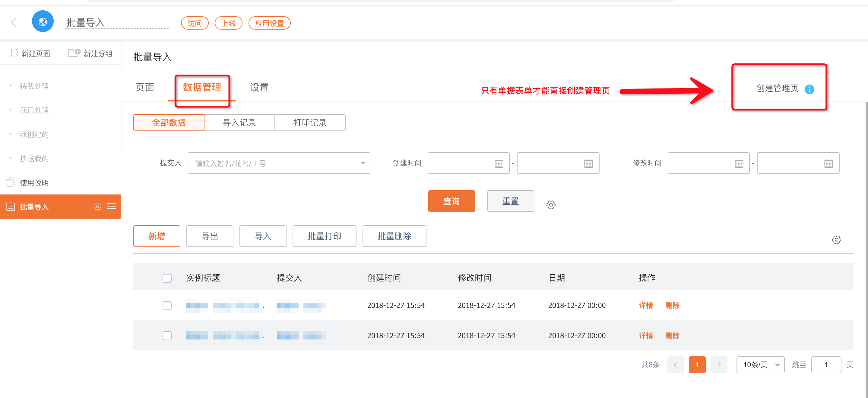Viewport: 868px width, 398px height.
Task: Select the 导入记录 tab
Action: tap(239, 123)
